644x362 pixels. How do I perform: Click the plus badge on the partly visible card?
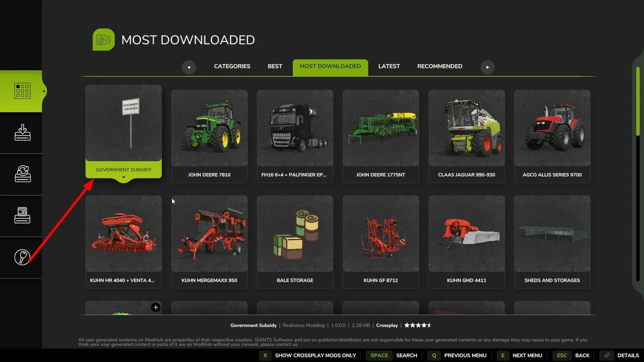click(x=156, y=307)
